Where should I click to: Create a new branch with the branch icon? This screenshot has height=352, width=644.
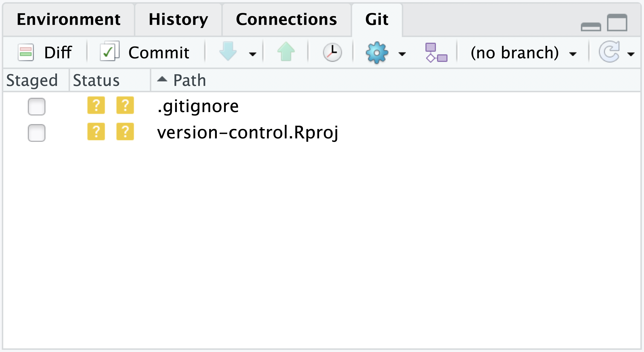pyautogui.click(x=437, y=52)
